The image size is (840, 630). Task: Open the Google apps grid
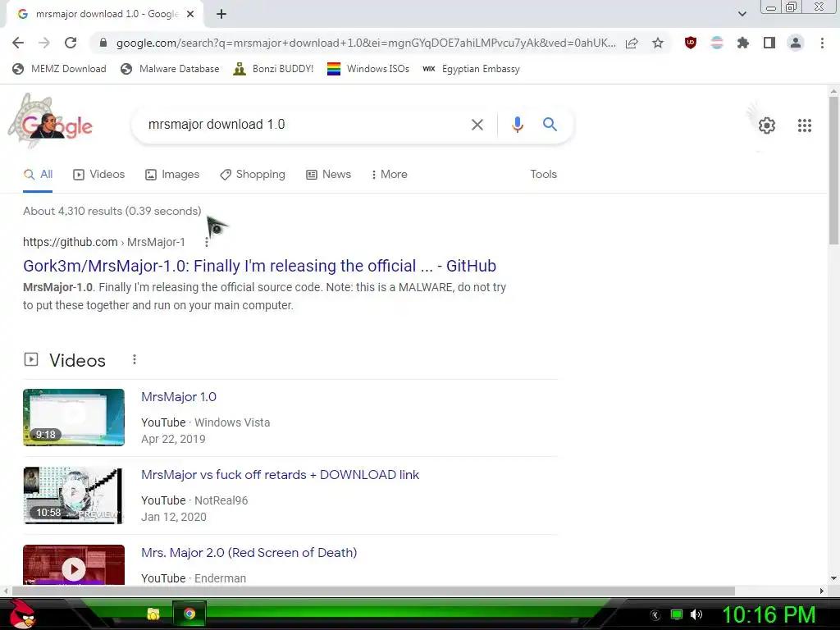click(805, 126)
